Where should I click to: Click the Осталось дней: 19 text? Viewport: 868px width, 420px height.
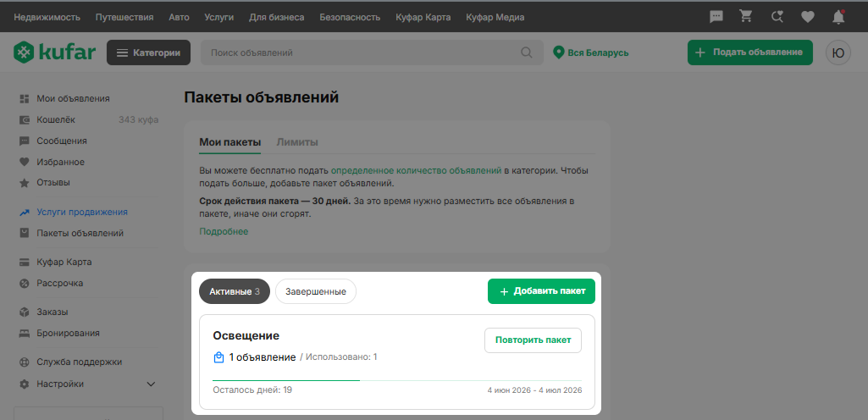(x=252, y=390)
